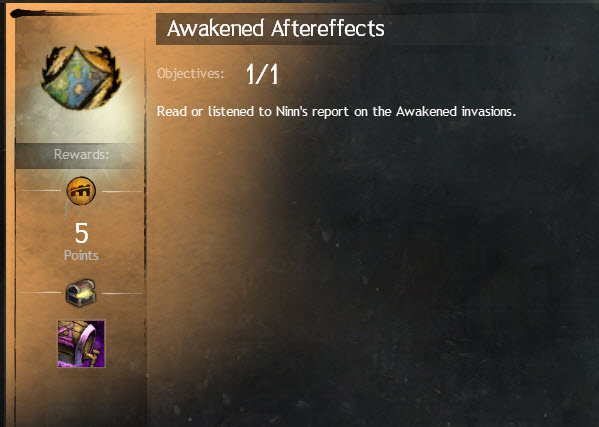Click the Points label under 5
The height and width of the screenshot is (427, 599).
(81, 256)
